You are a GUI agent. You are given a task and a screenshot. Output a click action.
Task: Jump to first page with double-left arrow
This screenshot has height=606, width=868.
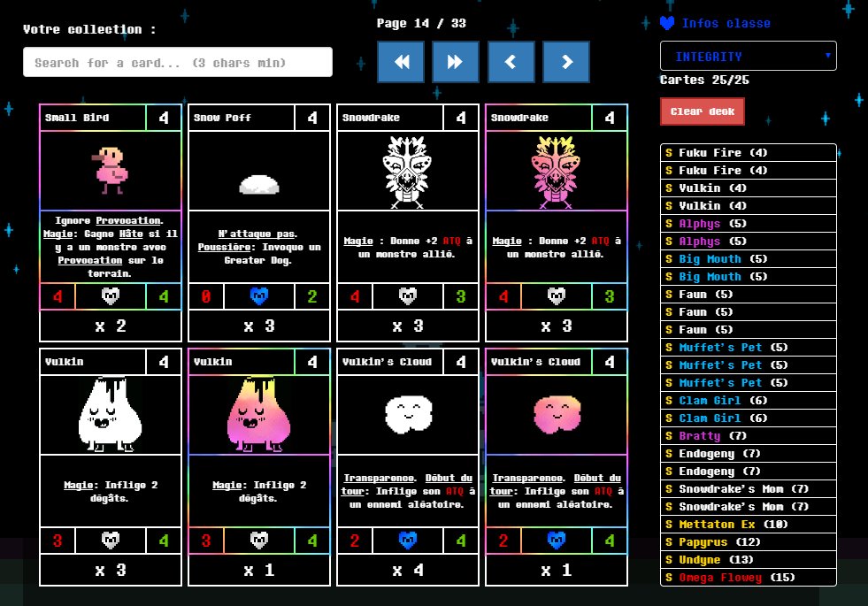(401, 62)
